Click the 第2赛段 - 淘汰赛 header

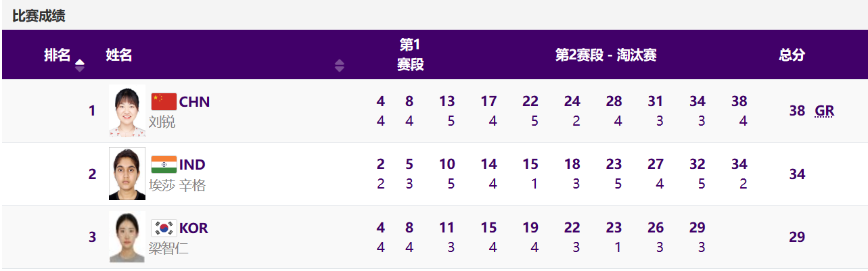[x=606, y=55]
